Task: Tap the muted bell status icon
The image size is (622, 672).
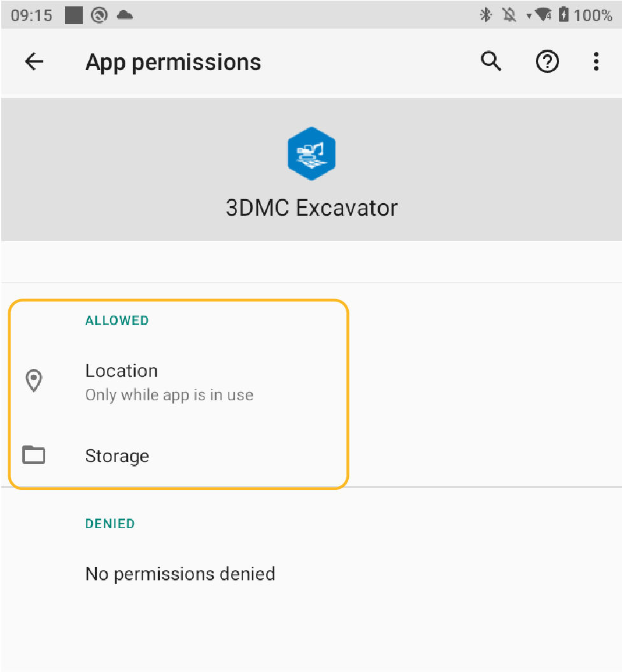Action: [509, 15]
